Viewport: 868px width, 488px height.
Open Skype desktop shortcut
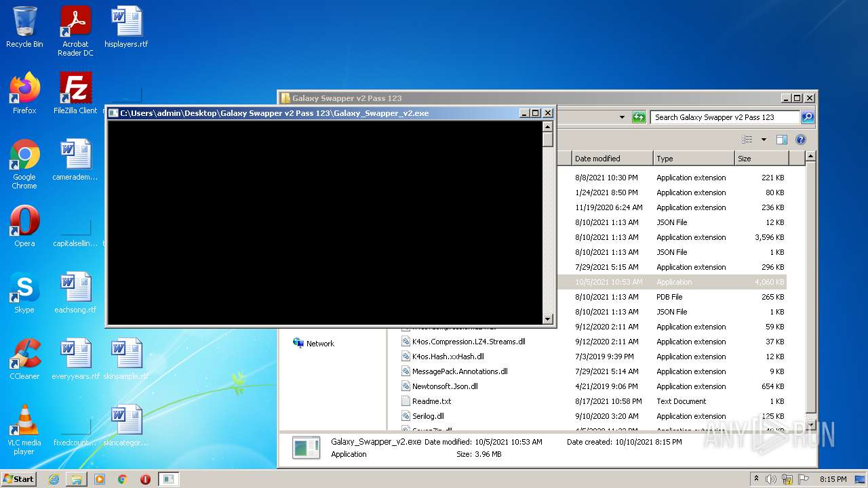tap(24, 293)
